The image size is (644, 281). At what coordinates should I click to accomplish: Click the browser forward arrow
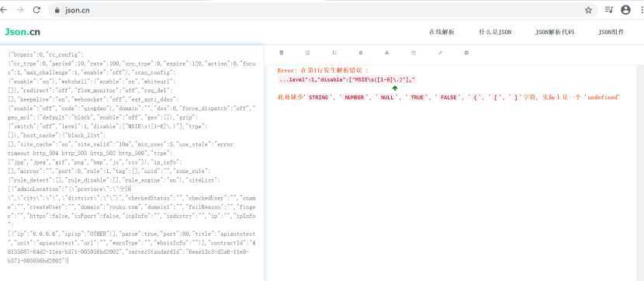[19, 10]
